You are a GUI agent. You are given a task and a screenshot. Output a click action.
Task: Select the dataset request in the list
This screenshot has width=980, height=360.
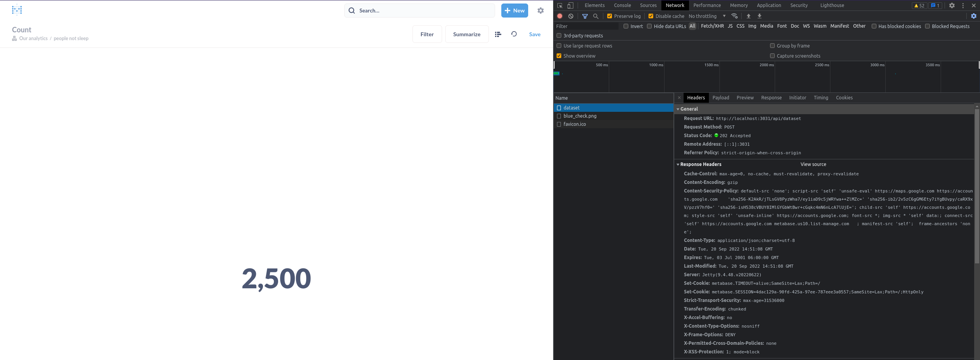571,108
